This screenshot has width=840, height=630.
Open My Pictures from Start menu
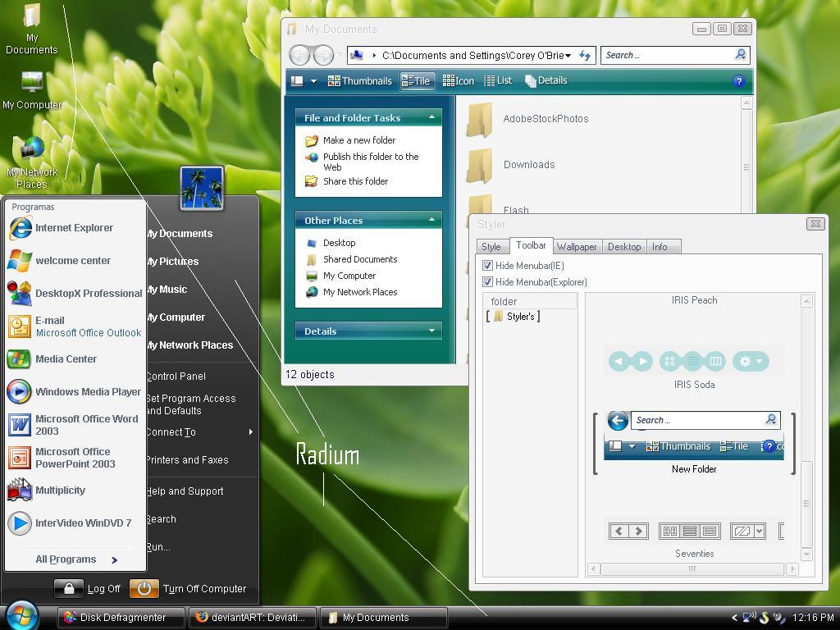point(172,262)
